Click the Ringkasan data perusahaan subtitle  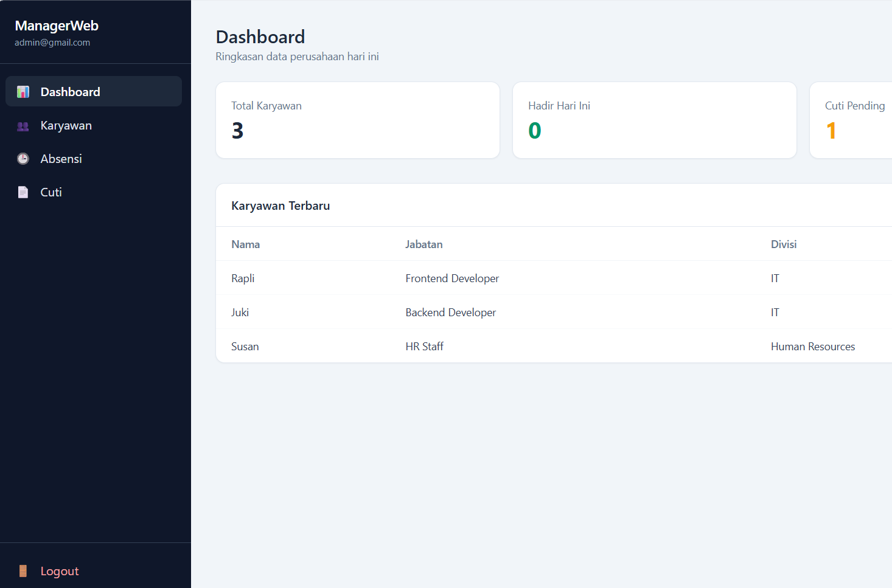(x=298, y=57)
